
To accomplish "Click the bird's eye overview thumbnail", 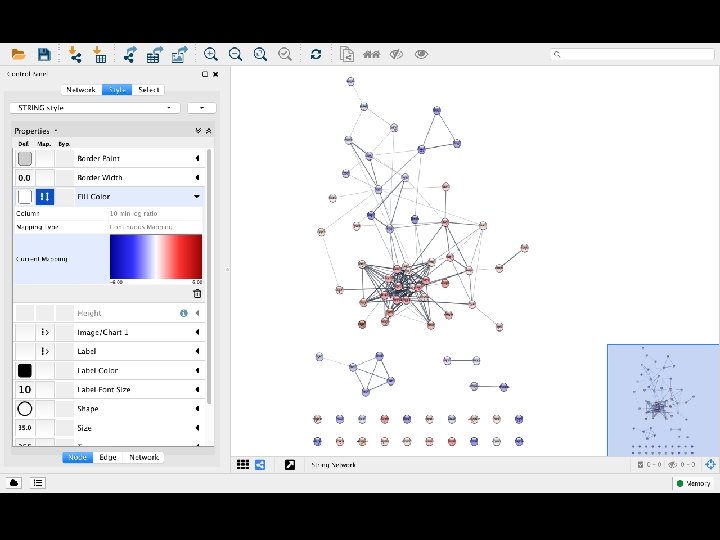I will (x=663, y=400).
